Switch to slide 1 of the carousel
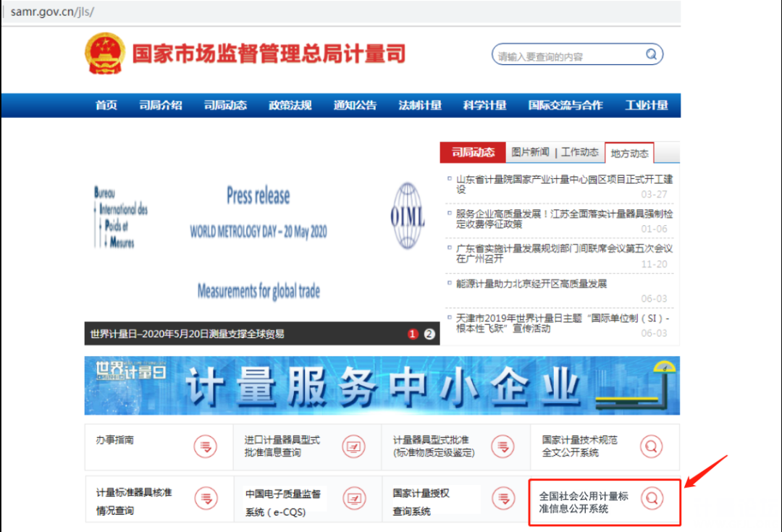Screen dimensions: 782x532 (x=413, y=334)
